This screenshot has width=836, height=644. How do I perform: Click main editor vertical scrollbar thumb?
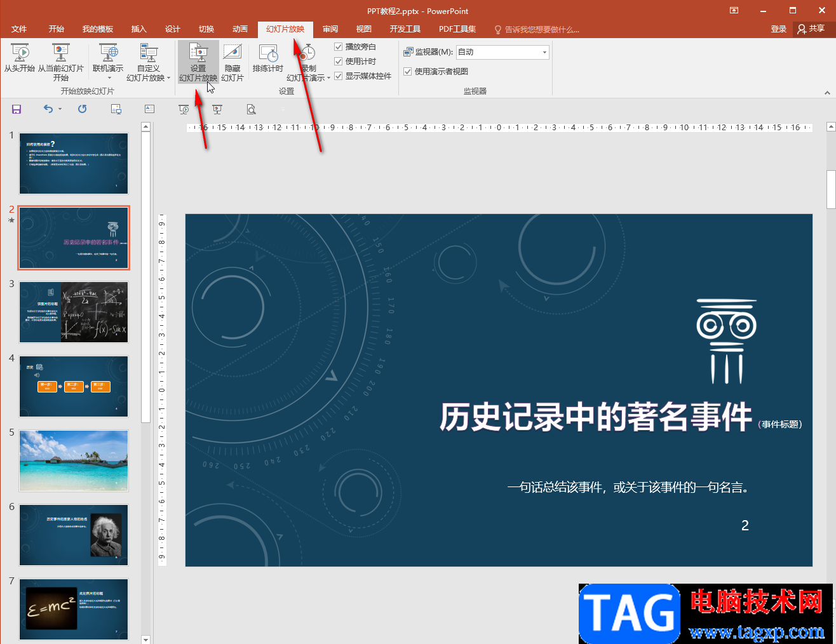coord(831,189)
